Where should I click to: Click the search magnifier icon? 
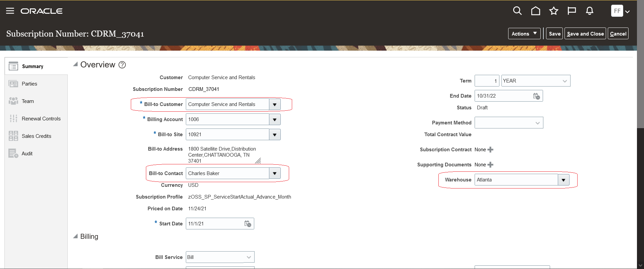pyautogui.click(x=517, y=11)
